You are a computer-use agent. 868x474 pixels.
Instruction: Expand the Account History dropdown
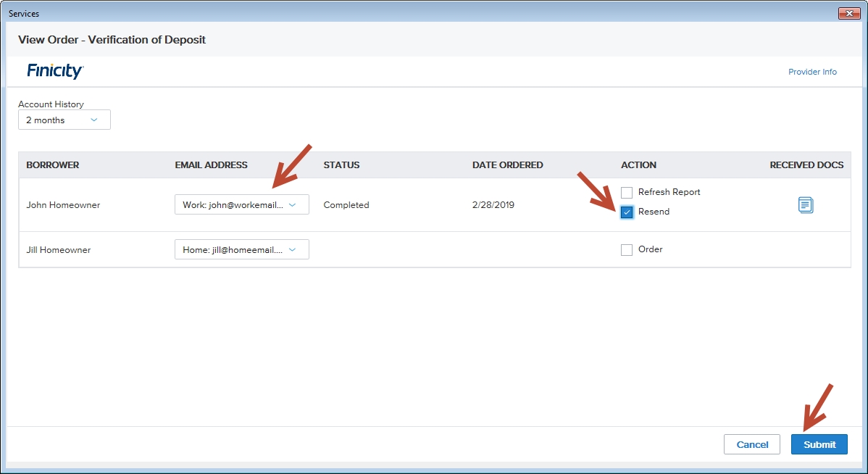tap(64, 120)
